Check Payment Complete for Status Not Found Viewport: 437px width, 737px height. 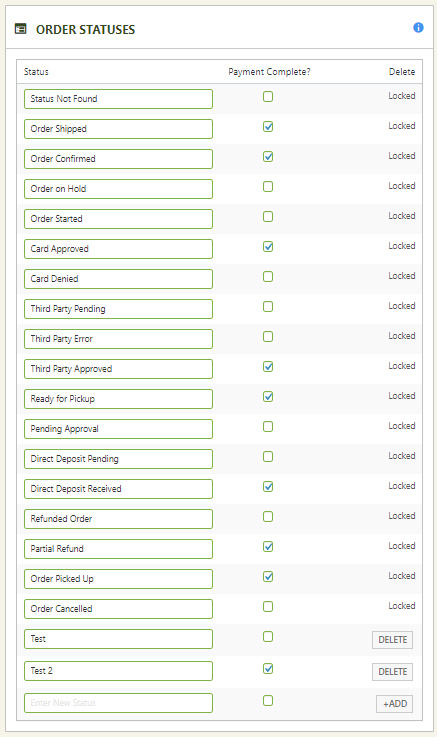[268, 97]
